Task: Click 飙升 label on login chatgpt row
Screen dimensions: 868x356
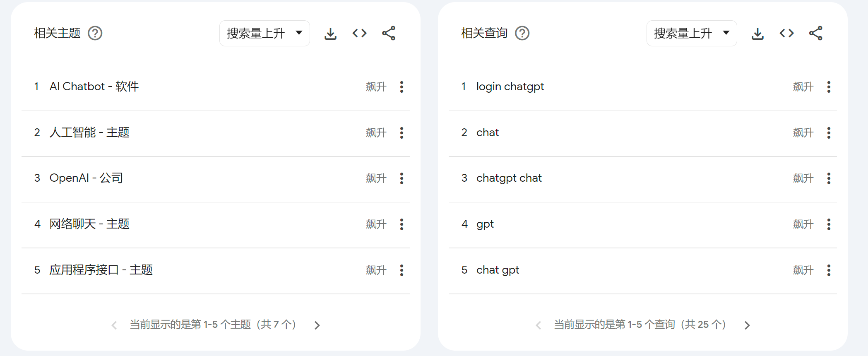Action: point(803,87)
